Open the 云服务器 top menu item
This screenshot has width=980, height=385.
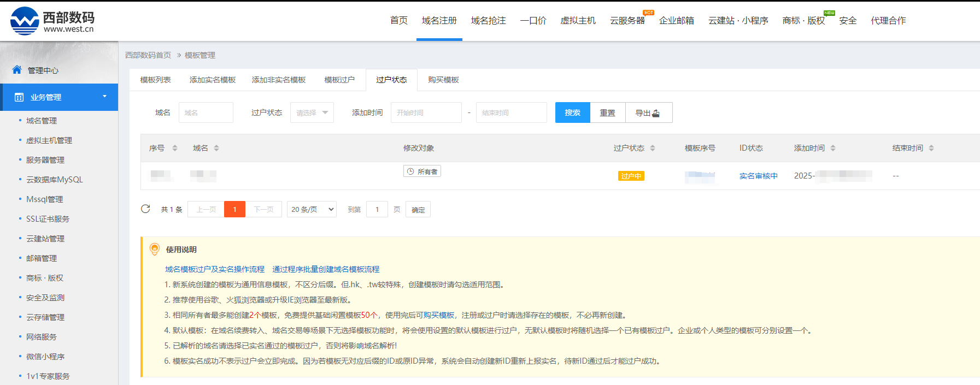627,20
